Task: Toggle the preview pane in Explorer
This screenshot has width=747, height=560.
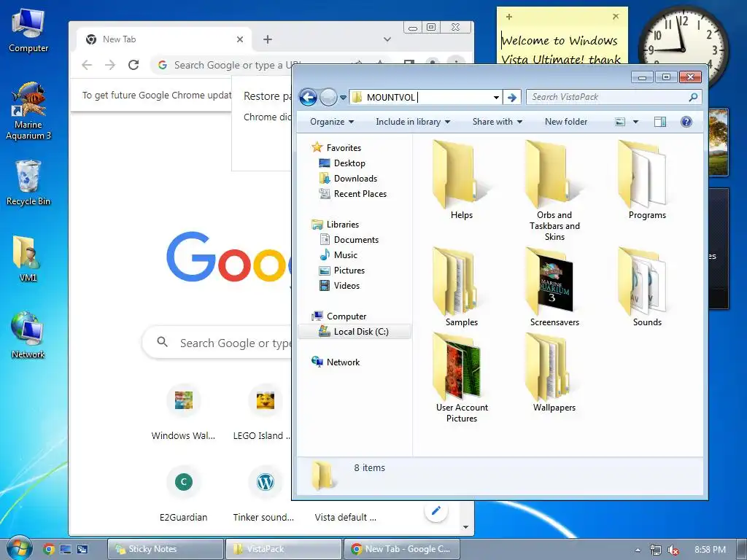Action: click(659, 122)
